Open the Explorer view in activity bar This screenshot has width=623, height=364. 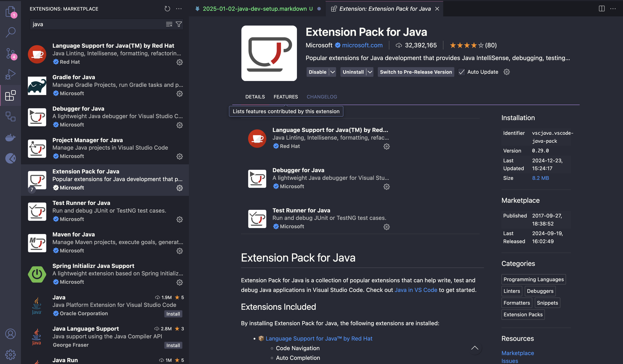tap(10, 11)
